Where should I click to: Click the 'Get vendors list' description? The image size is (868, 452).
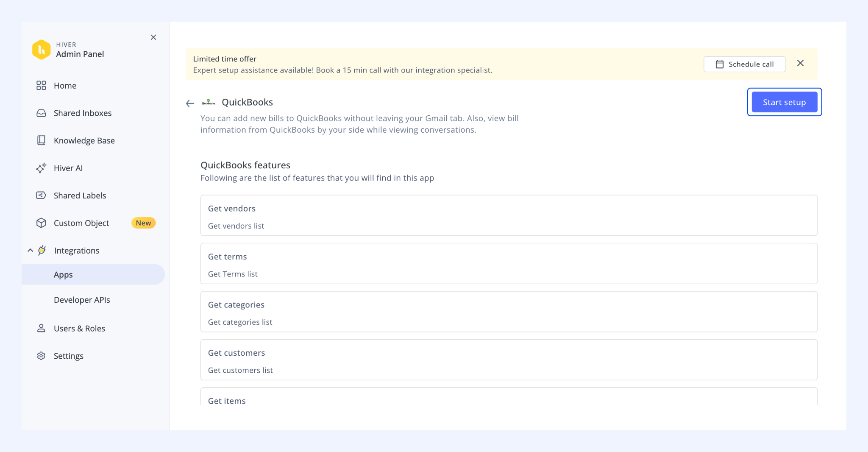[236, 226]
